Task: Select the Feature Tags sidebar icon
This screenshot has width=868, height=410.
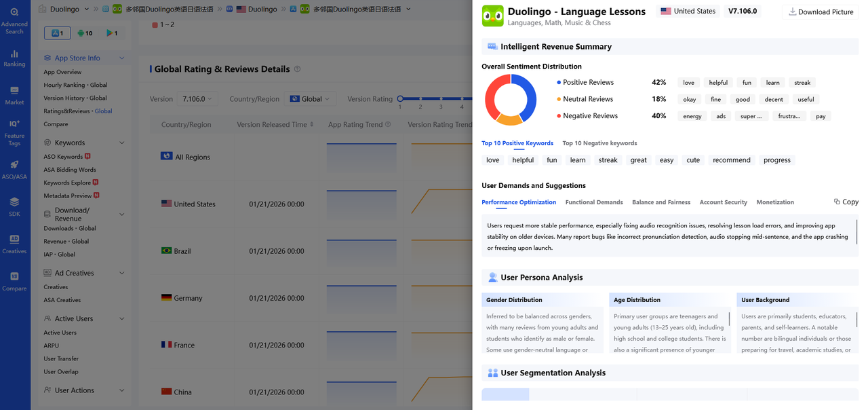Action: click(14, 132)
